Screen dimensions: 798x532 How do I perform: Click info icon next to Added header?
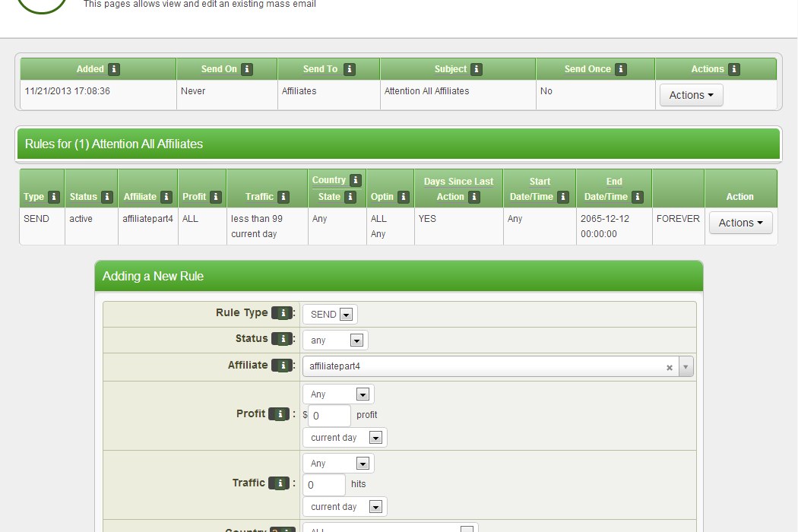tap(114, 69)
